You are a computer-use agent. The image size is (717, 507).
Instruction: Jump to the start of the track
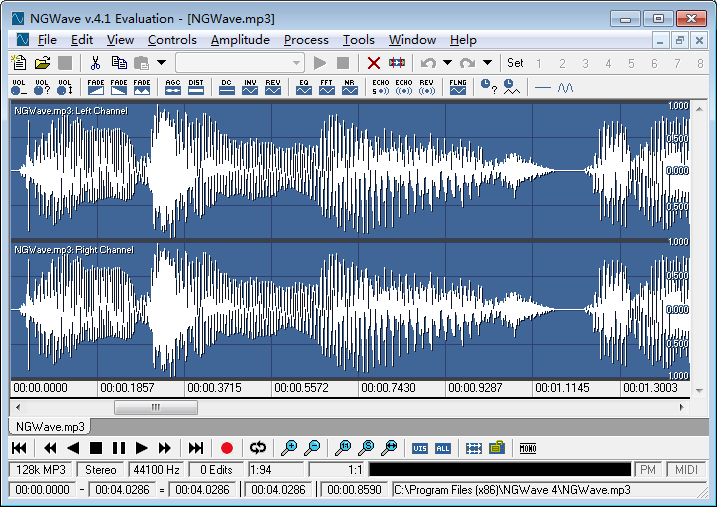tap(19, 448)
